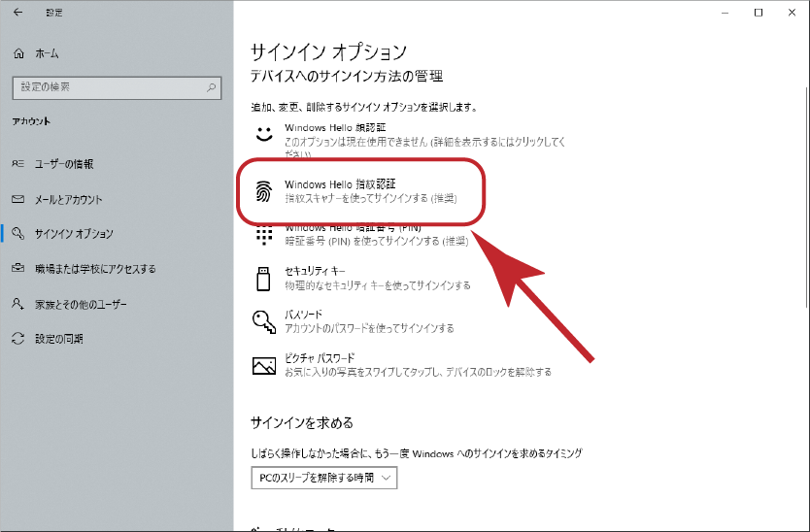Image resolution: width=810 pixels, height=532 pixels.
Task: Click the Windows Hello 顔認証 smiley icon
Action: (x=264, y=134)
